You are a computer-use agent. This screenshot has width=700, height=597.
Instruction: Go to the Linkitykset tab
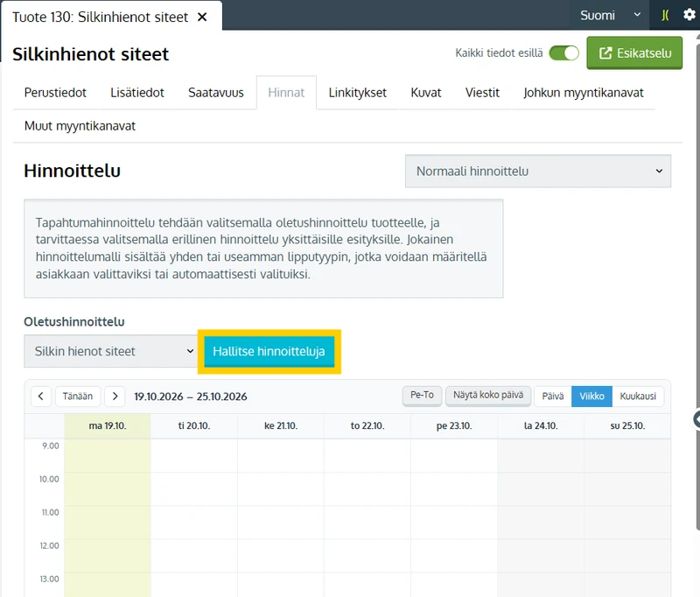click(x=358, y=93)
